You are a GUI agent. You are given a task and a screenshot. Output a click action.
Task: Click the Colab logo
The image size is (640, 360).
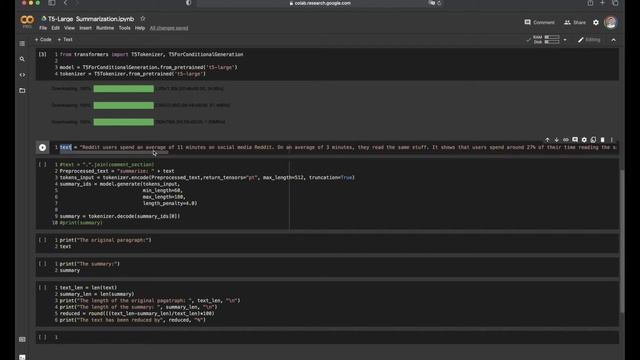point(27,20)
